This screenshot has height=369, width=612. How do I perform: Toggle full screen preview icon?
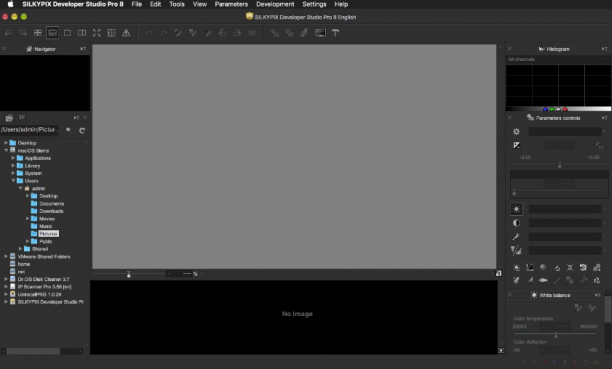tap(97, 33)
